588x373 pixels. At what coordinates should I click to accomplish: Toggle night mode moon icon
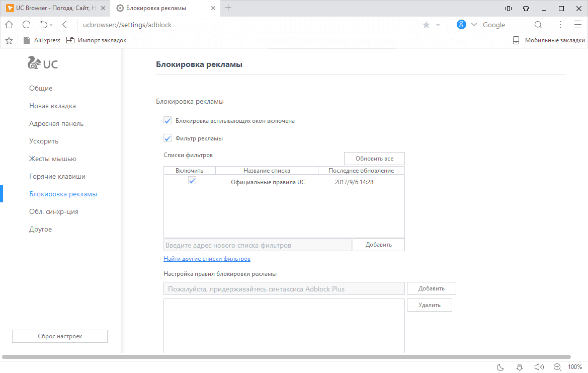tap(500, 367)
